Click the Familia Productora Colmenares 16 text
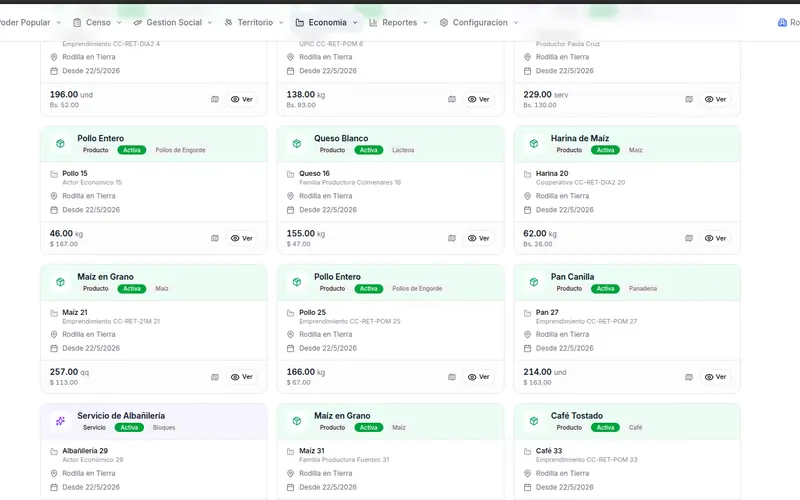This screenshot has height=500, width=800. click(x=350, y=182)
